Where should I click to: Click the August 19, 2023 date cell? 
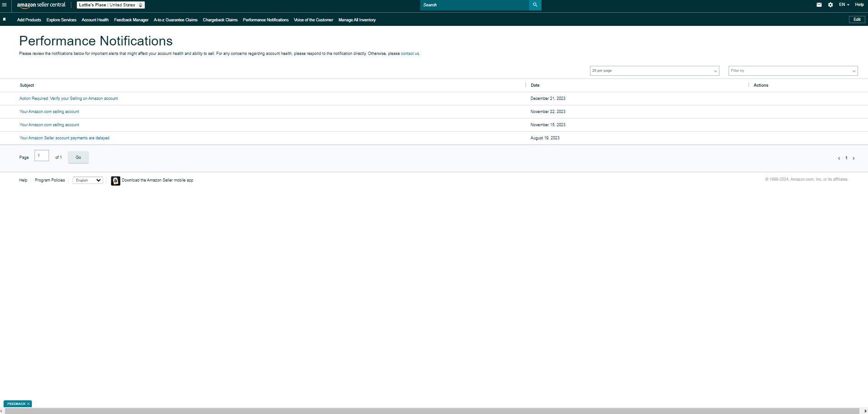545,138
